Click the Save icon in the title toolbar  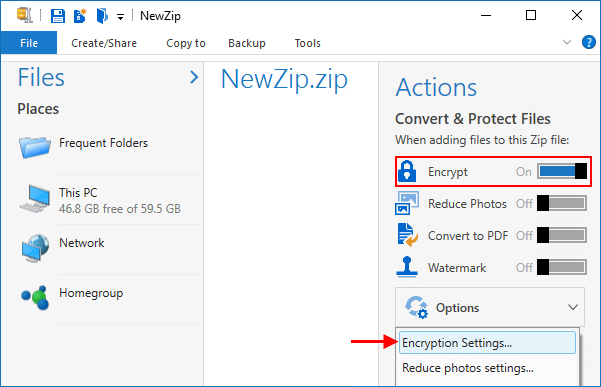click(x=57, y=16)
